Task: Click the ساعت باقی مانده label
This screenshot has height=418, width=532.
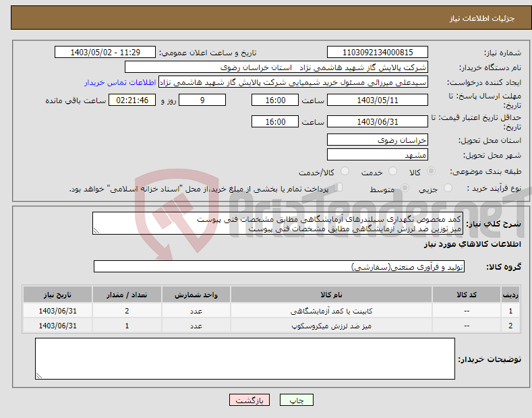Action: point(76,100)
